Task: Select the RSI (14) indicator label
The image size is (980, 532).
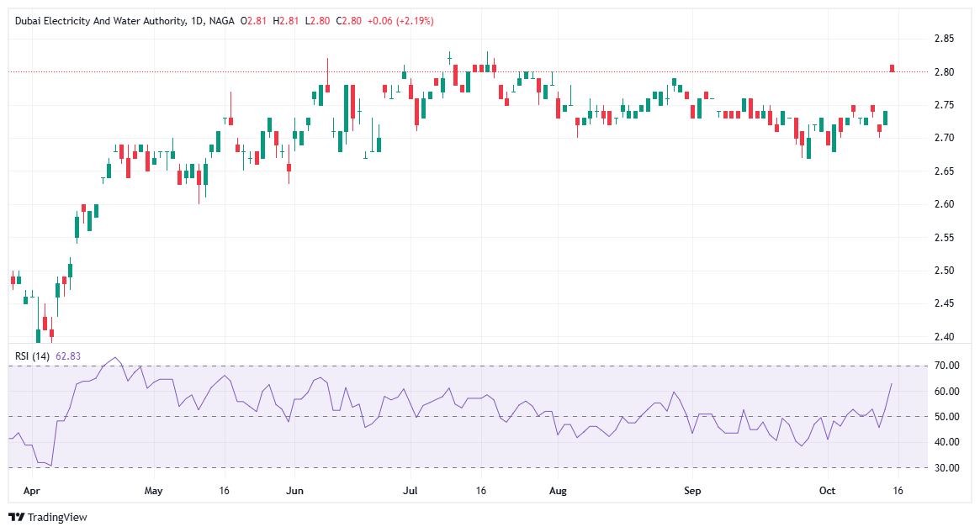Action: tap(33, 356)
